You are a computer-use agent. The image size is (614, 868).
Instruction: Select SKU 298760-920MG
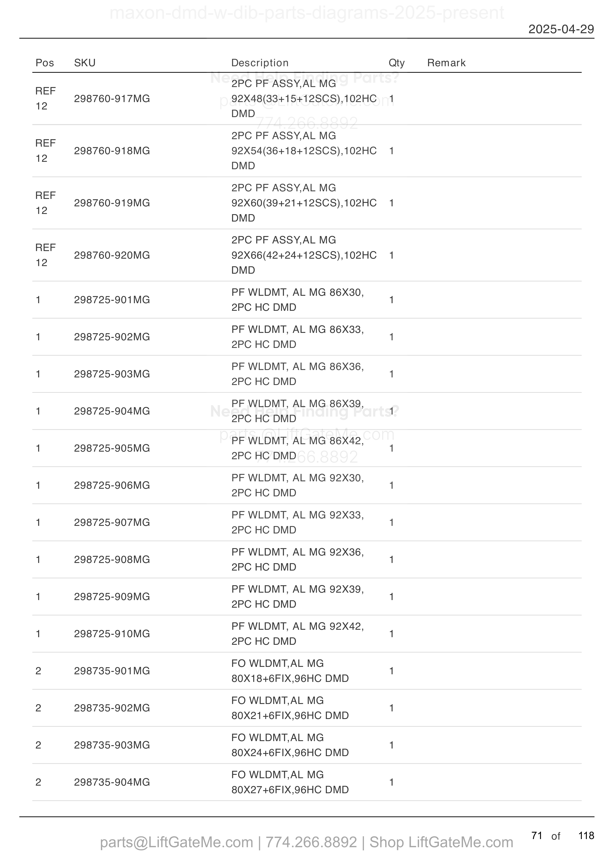point(112,255)
